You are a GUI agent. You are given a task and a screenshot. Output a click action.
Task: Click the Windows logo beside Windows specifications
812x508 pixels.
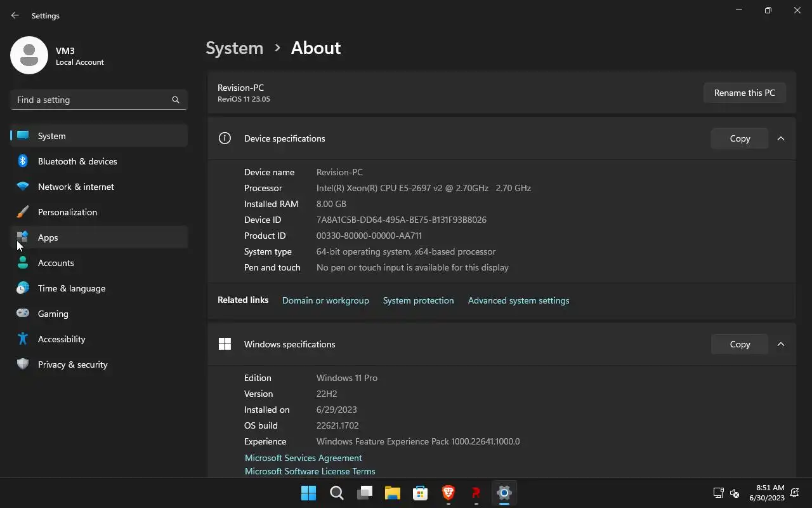(225, 344)
